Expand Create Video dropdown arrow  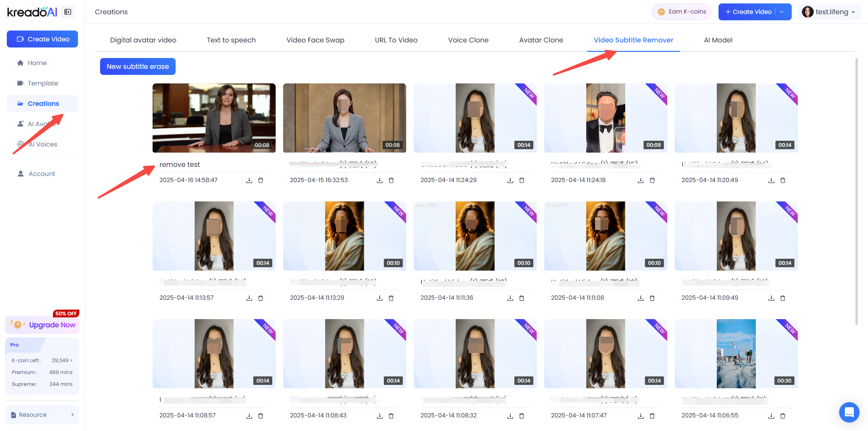point(782,12)
